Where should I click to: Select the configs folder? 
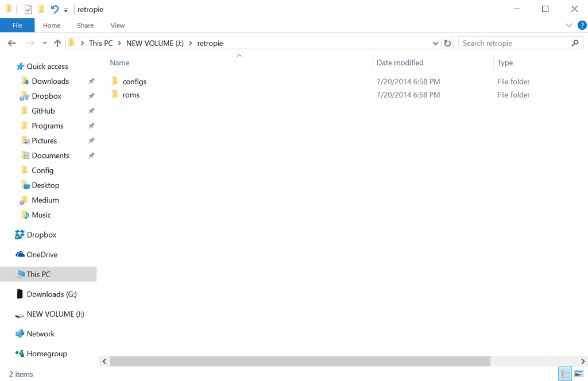134,81
